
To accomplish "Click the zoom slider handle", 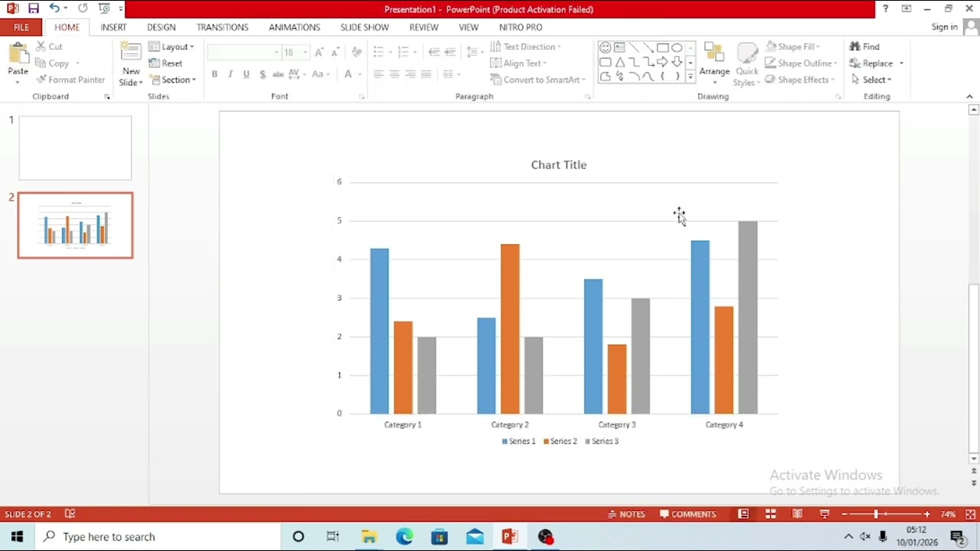I will 877,514.
